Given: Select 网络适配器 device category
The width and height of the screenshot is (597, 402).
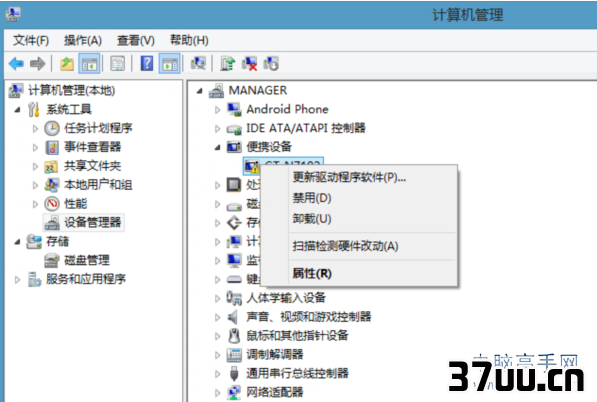Looking at the screenshot, I should [275, 392].
